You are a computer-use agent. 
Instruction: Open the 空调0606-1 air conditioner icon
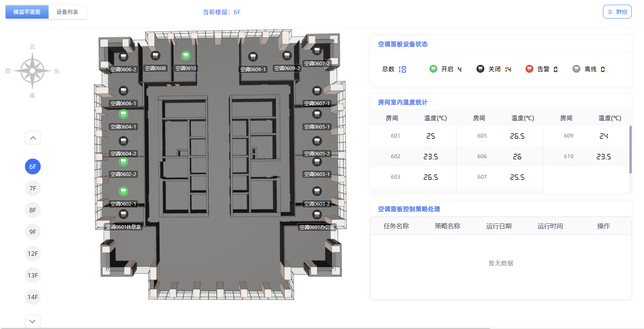(x=124, y=91)
